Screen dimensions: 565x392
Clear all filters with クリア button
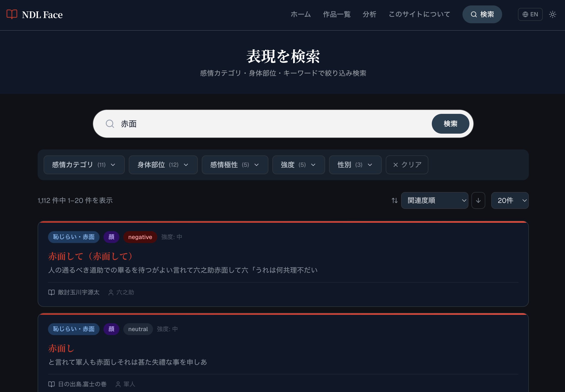[x=407, y=165]
